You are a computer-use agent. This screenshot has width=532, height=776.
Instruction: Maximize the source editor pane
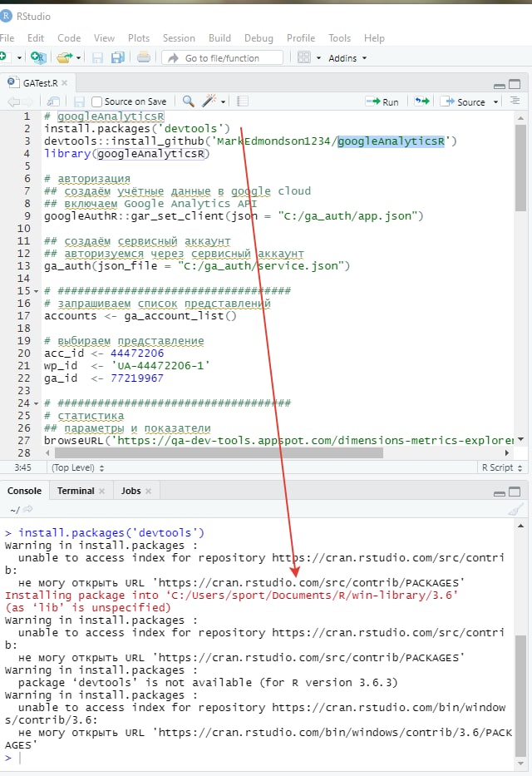515,84
